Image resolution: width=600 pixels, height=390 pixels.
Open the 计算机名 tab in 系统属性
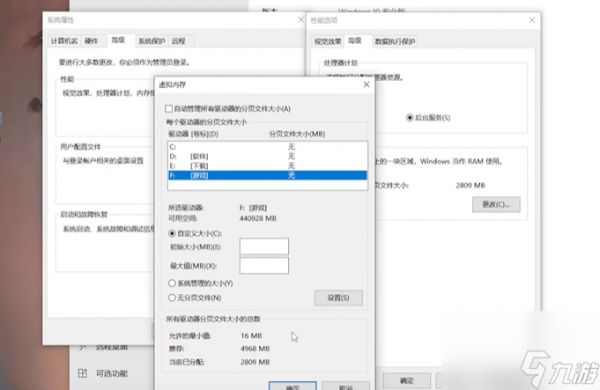tap(64, 41)
